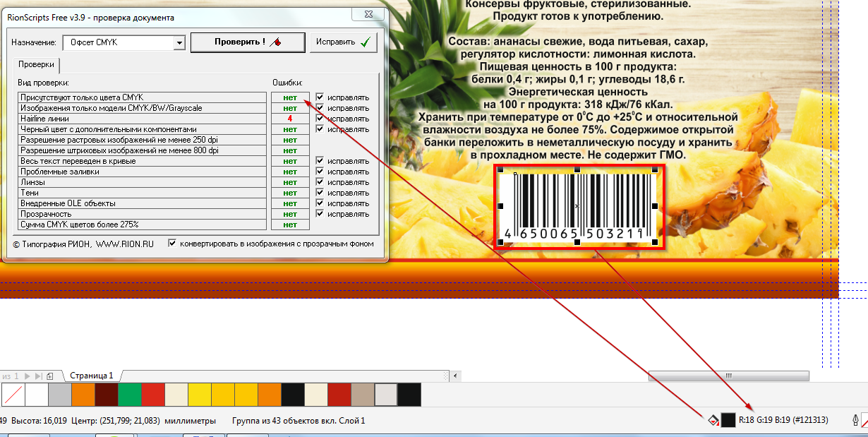This screenshot has width=868, height=437.
Task: Toggle исправлять for Проблемные заливки
Action: 320,172
